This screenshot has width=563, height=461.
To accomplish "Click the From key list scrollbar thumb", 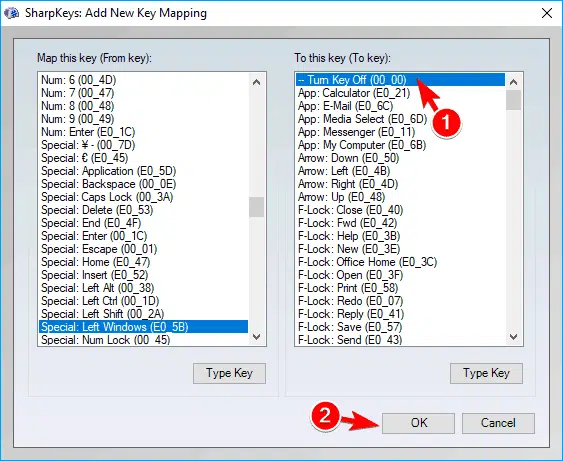I will tap(256, 207).
